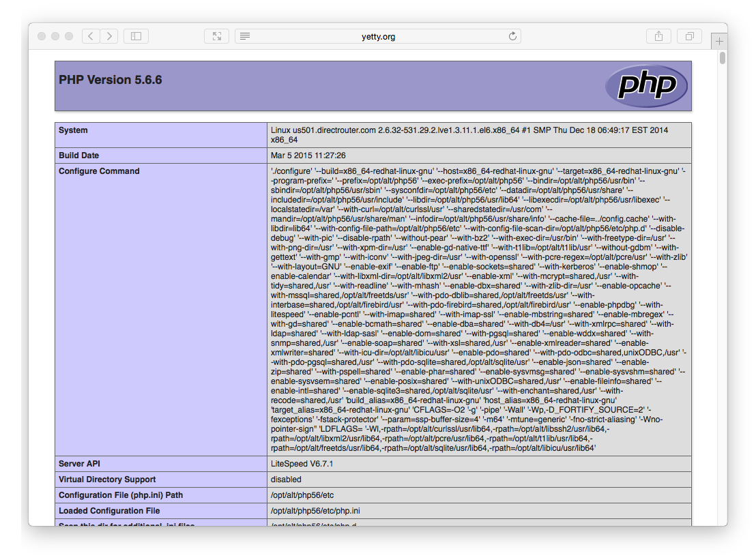Image resolution: width=756 pixels, height=560 pixels.
Task: Show all tabs overview
Action: pyautogui.click(x=689, y=36)
